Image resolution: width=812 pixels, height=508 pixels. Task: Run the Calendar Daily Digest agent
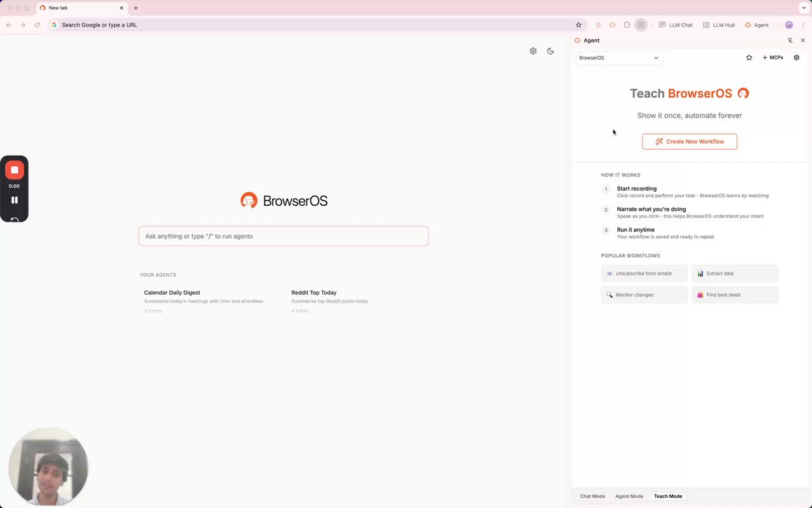(x=204, y=301)
